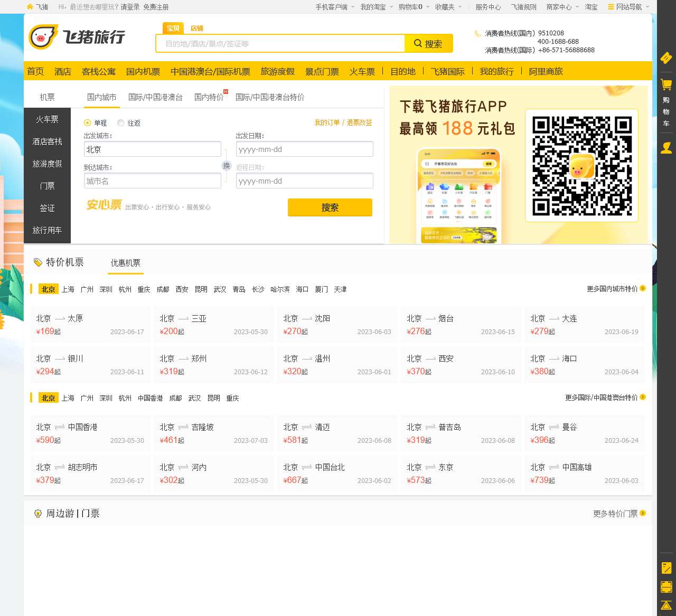This screenshot has width=676, height=616.
Task: Select the 国内城市 flight tab
Action: click(102, 97)
